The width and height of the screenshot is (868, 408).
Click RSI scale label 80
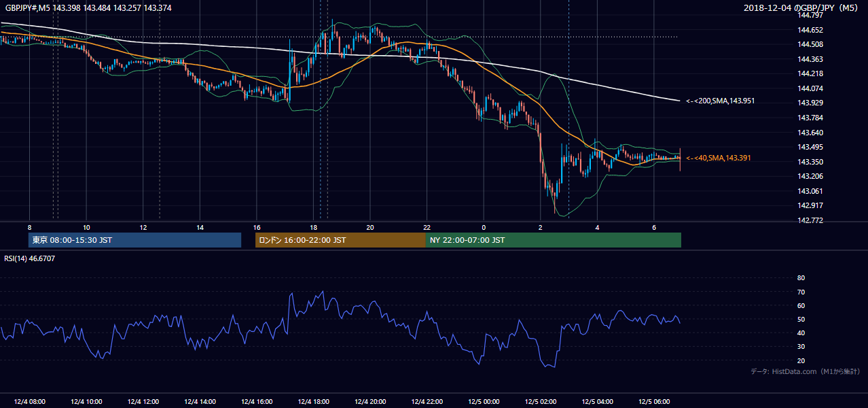[801, 278]
